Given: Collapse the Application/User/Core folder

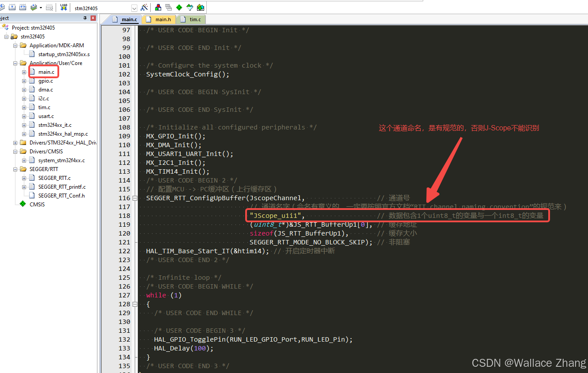Looking at the screenshot, I should tap(15, 63).
